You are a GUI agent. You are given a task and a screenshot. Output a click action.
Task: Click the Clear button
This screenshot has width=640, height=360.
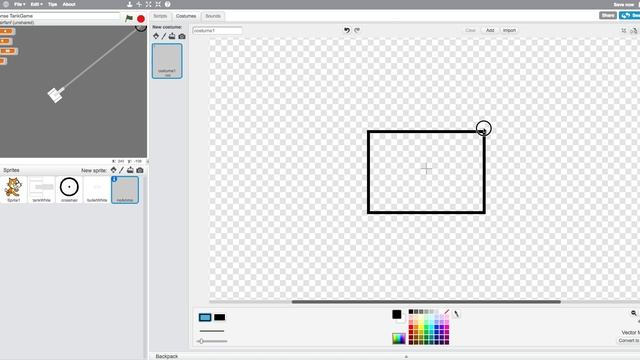click(471, 30)
